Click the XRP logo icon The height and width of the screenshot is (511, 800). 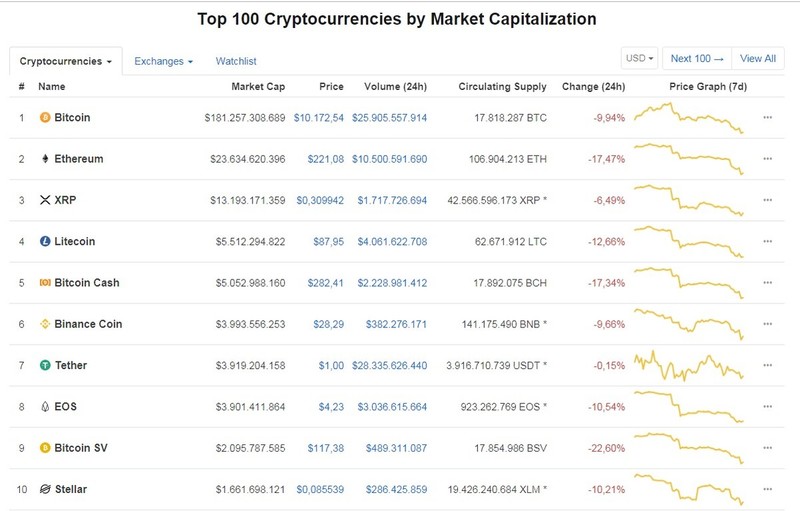tap(45, 200)
